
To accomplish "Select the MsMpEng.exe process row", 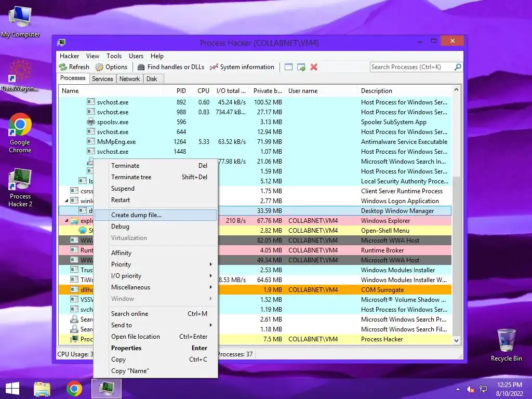I will click(255, 142).
